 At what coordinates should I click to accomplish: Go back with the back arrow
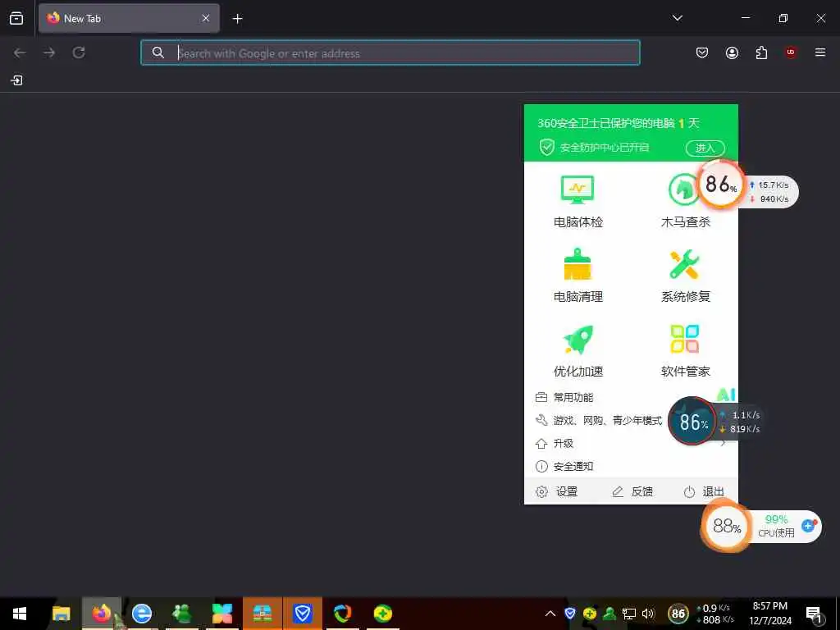20,52
